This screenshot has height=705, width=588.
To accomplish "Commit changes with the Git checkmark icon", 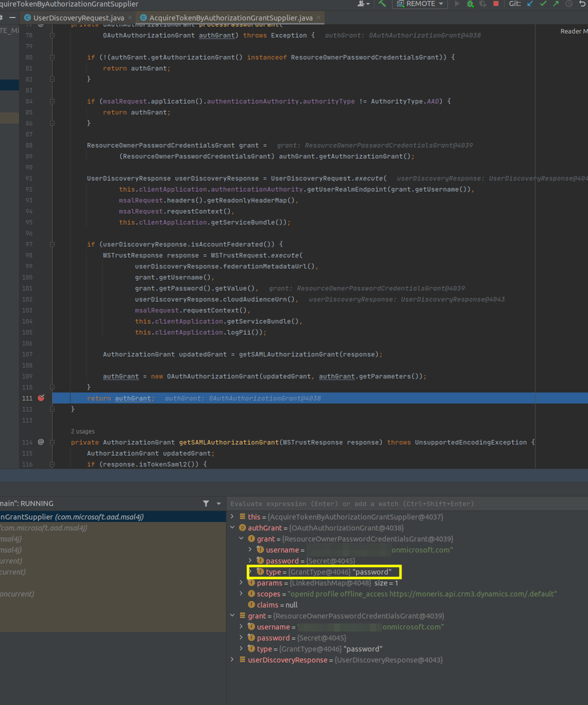I will [543, 4].
